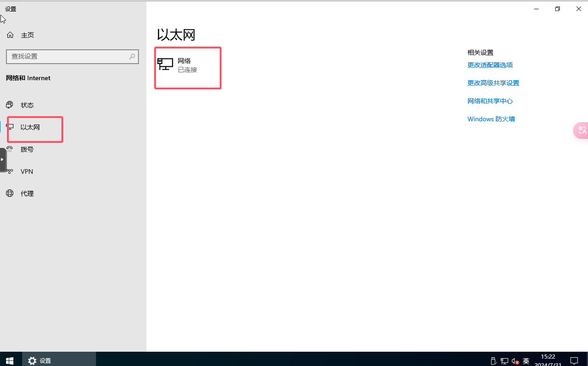
Task: Click the USB safely remove tray icon
Action: pos(493,361)
